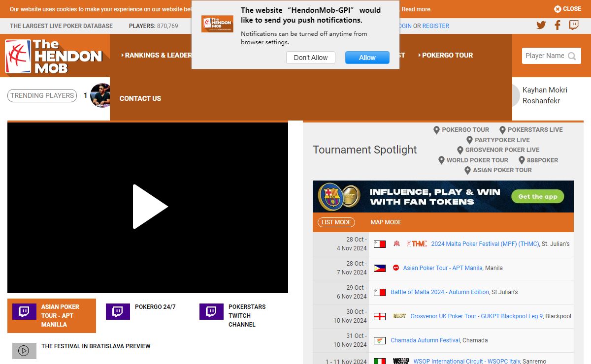Viewport: 591px width, 364px height.
Task: Filter spotlight by Asian Poker Tour
Action: (498, 170)
